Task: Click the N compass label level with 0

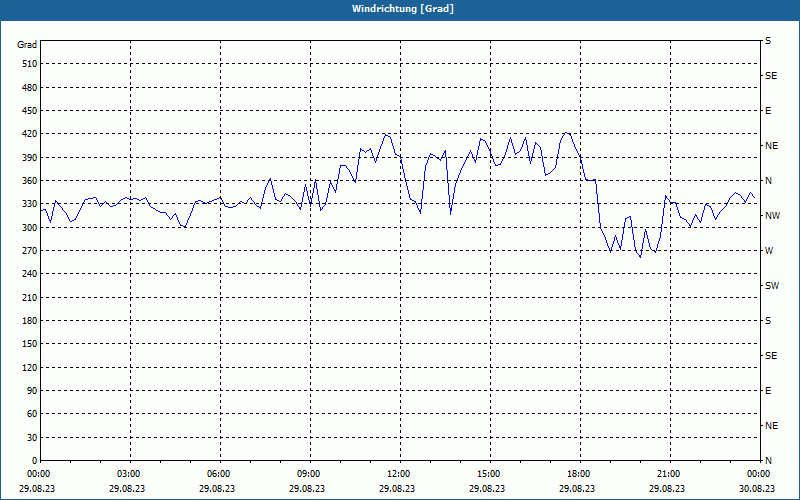Action: (768, 461)
